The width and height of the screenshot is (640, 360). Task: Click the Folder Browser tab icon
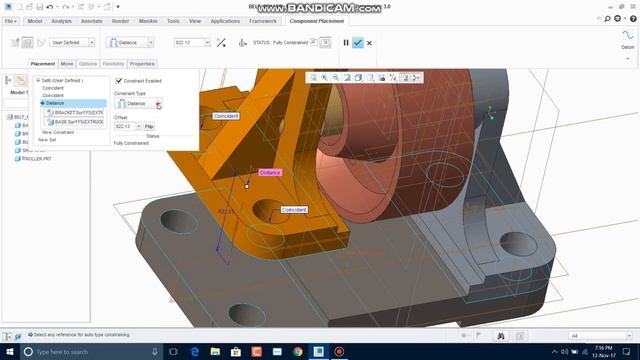click(x=20, y=80)
